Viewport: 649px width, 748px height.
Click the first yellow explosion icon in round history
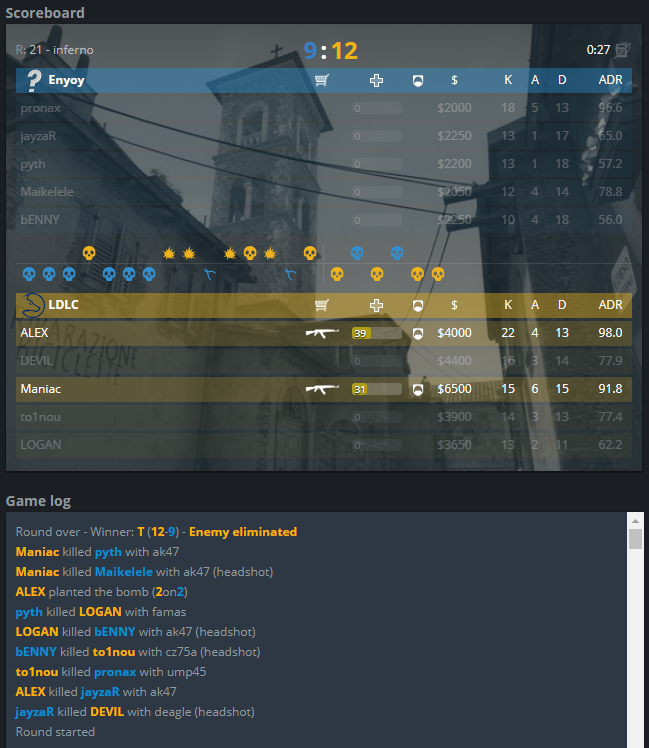[169, 253]
